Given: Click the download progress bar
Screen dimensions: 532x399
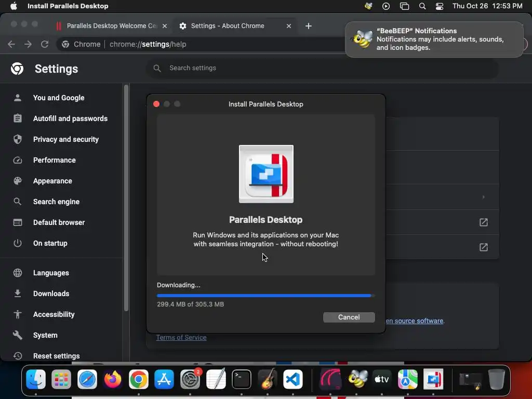Looking at the screenshot, I should [265, 296].
